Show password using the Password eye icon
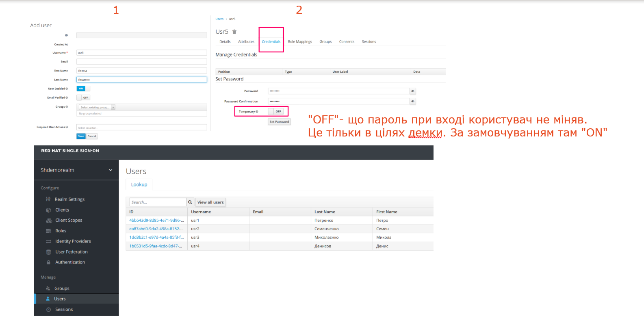Screen dimensions: 644x329 coord(413,91)
